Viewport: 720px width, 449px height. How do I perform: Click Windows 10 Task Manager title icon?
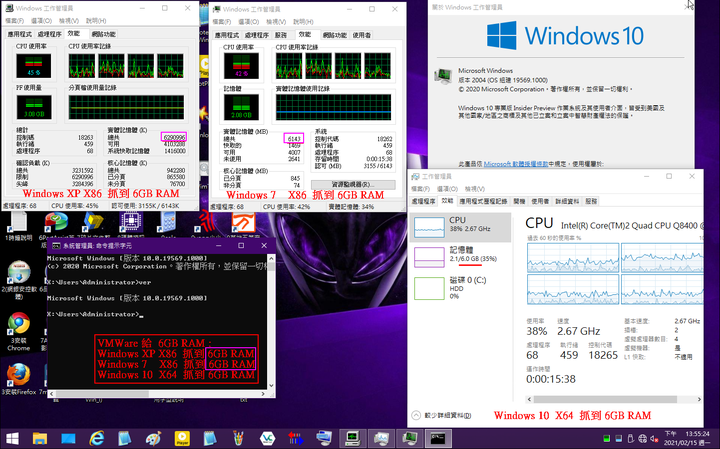[416, 176]
